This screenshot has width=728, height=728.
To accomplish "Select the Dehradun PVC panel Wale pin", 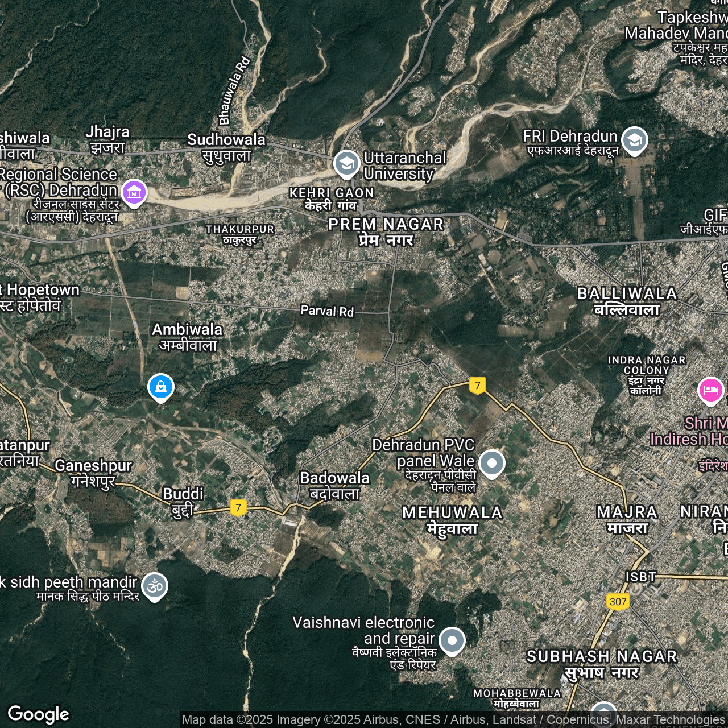I will [x=491, y=463].
